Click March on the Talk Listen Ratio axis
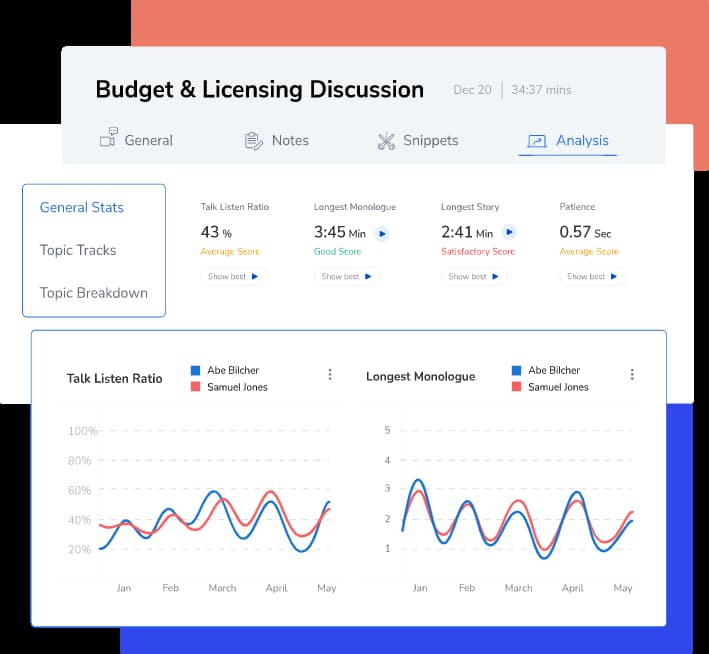709x654 pixels. coord(222,588)
